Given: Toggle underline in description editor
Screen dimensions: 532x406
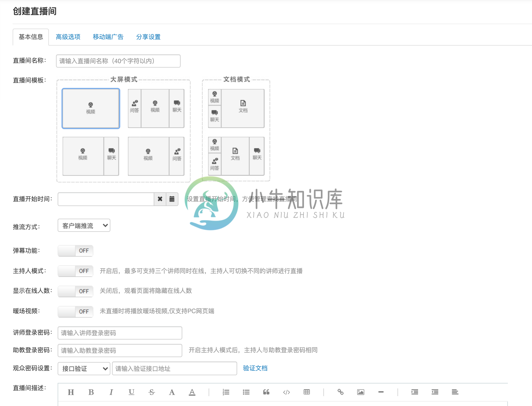Looking at the screenshot, I should [x=131, y=392].
